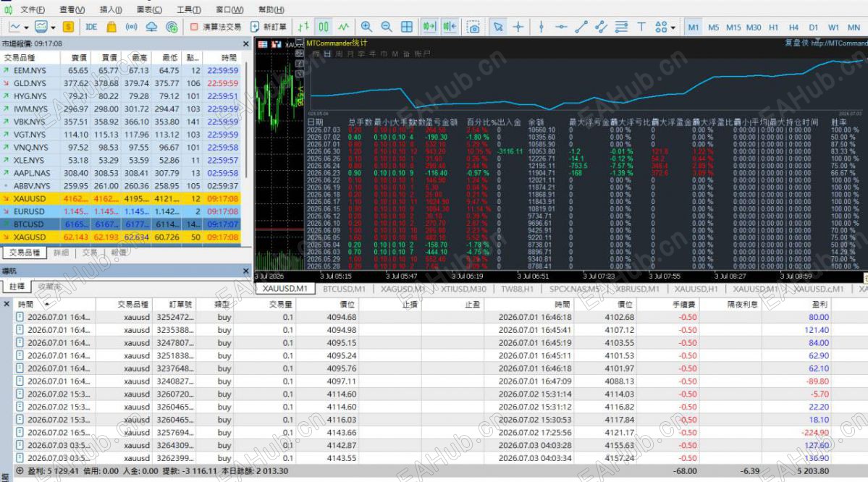The image size is (868, 482).
Task: Switch chart to candlestick display icon
Action: tap(324, 27)
